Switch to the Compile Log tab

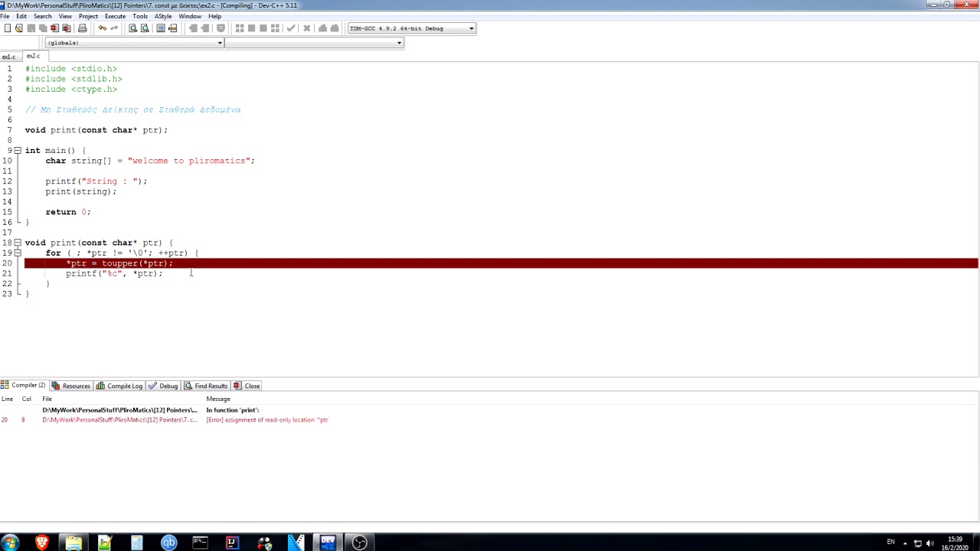point(119,386)
